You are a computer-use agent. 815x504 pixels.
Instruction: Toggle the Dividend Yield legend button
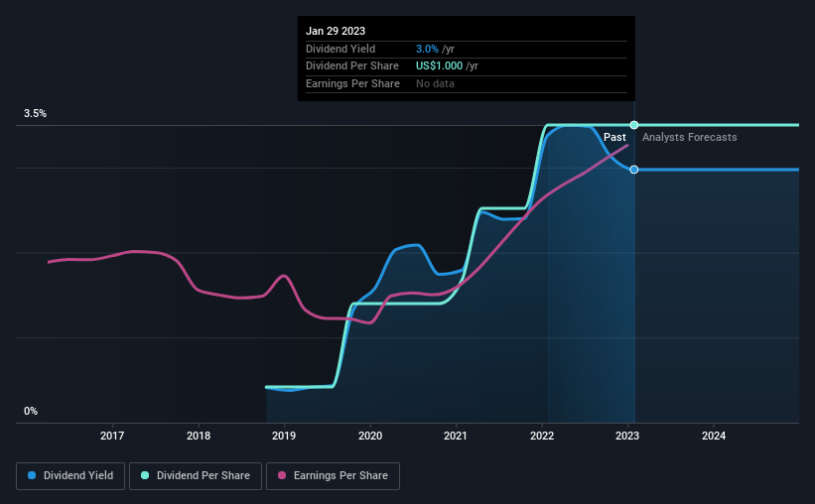(x=70, y=476)
